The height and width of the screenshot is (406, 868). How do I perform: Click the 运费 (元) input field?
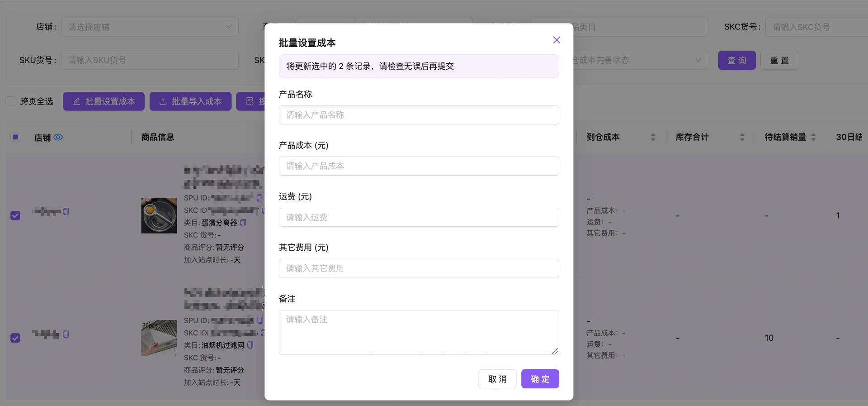click(419, 217)
